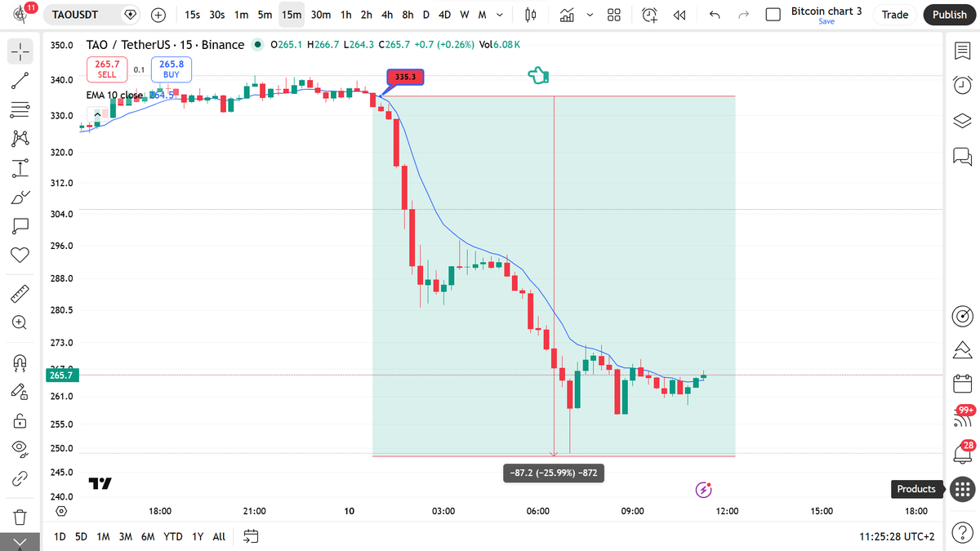
Task: Select the crosshair cursor tool
Action: click(20, 51)
